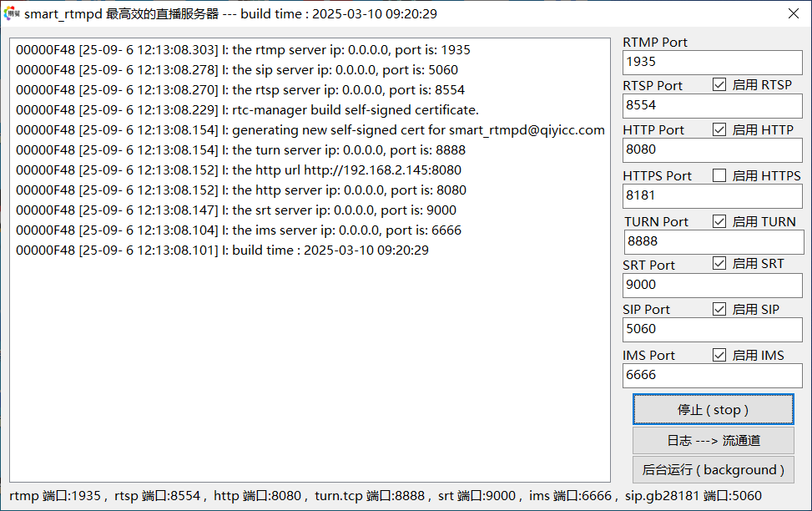Screen dimensions: 812x511
Task: Click the HTTPS Port field showing 8181
Action: tap(713, 196)
